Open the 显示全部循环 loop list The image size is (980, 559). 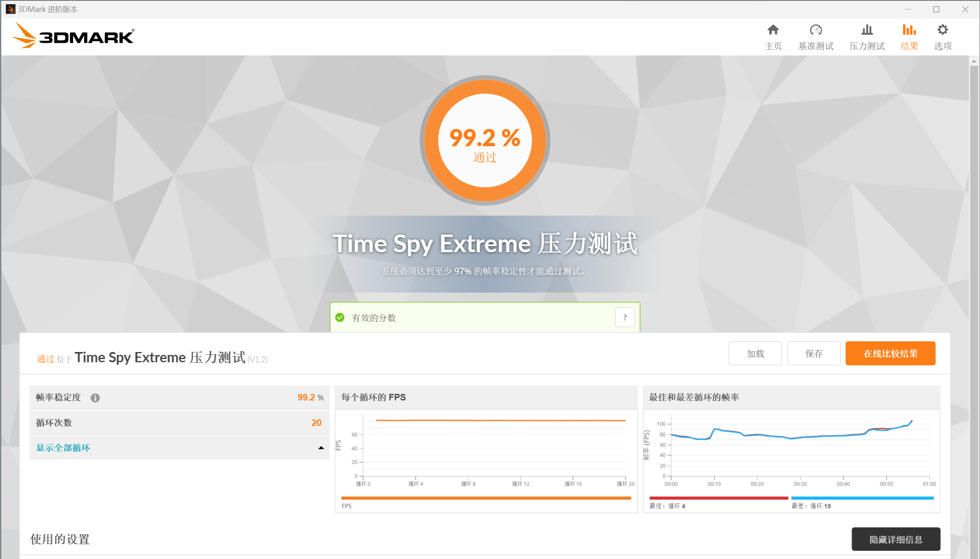point(63,447)
